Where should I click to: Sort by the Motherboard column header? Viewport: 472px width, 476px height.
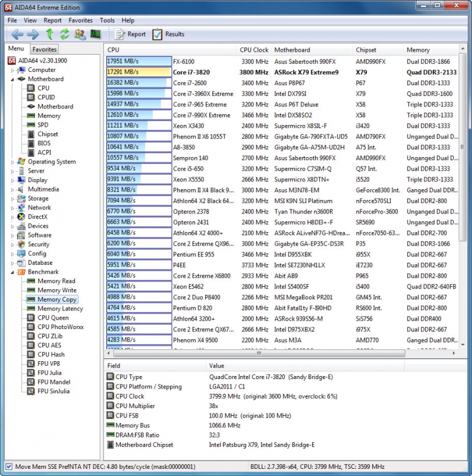[311, 50]
